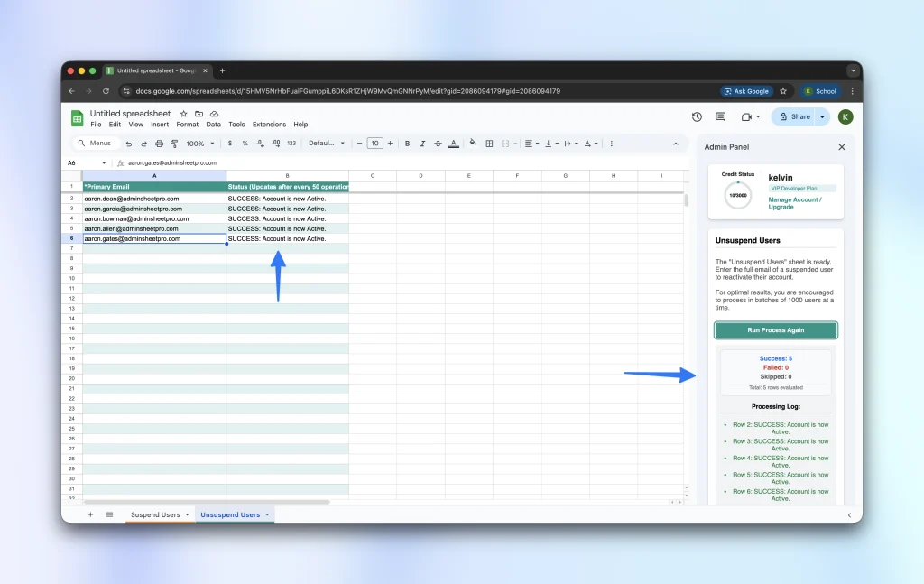This screenshot has height=584, width=924.
Task: Close the Admin Panel sidebar
Action: (842, 146)
